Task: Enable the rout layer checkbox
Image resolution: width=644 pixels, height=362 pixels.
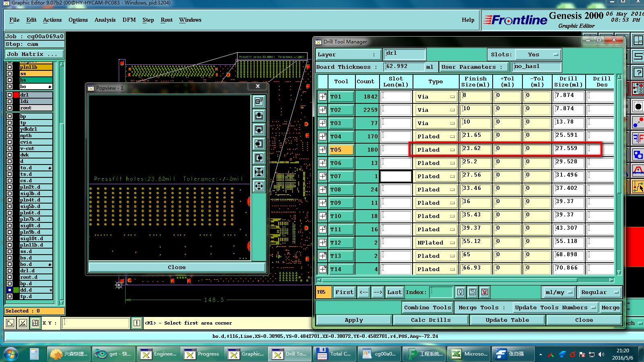Action: click(x=10, y=108)
